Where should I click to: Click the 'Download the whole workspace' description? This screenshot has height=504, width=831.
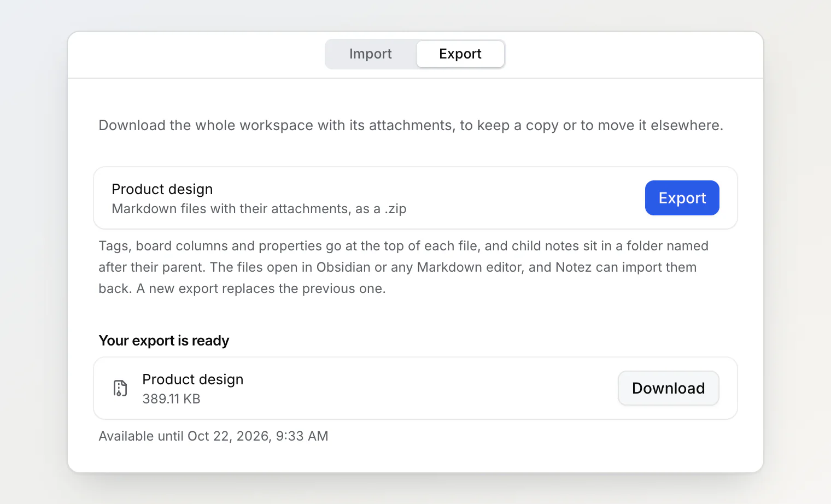411,125
